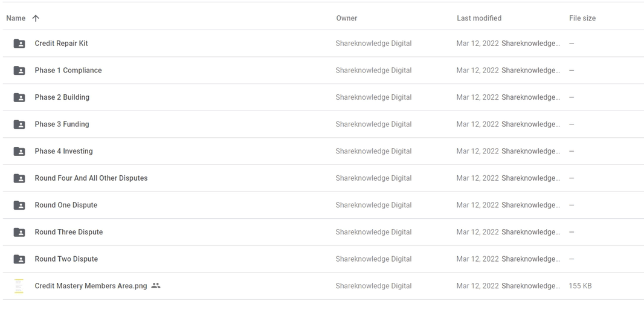Screen dimensions: 644x336
Task: Click the Phase 1 Compliance folder icon
Action: tap(19, 71)
